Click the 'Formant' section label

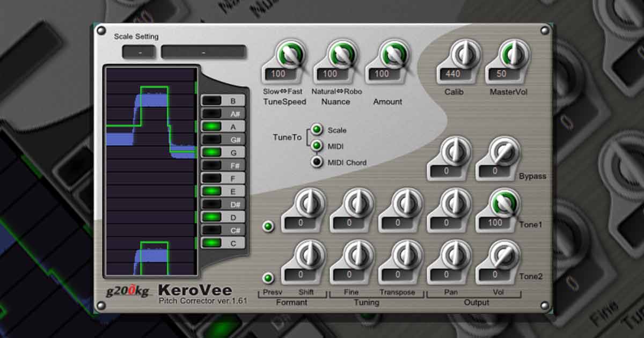(x=291, y=303)
